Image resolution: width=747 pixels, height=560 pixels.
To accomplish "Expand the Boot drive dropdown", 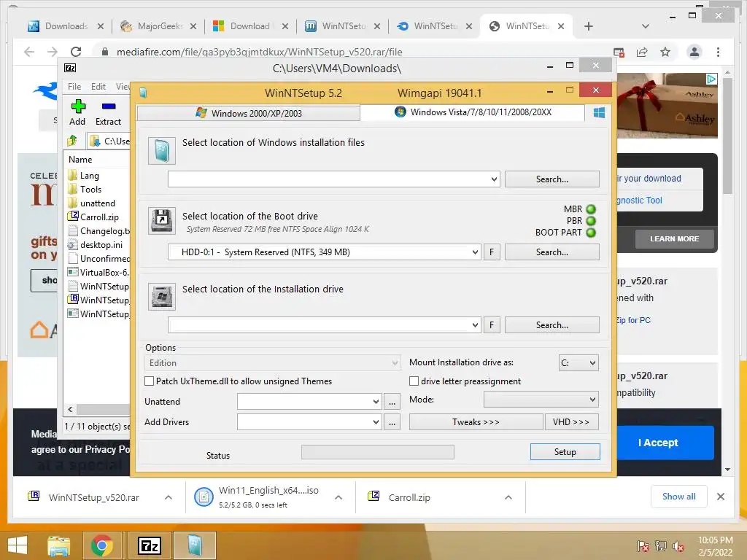I will point(475,252).
